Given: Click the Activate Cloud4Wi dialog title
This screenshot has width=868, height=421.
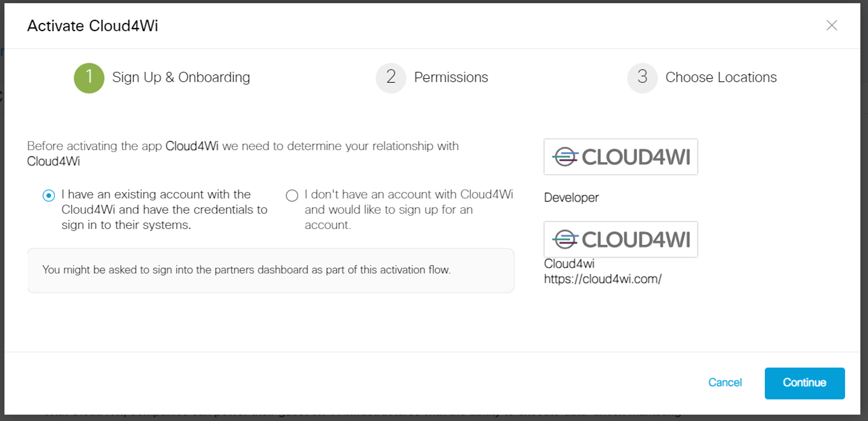Looking at the screenshot, I should tap(92, 25).
